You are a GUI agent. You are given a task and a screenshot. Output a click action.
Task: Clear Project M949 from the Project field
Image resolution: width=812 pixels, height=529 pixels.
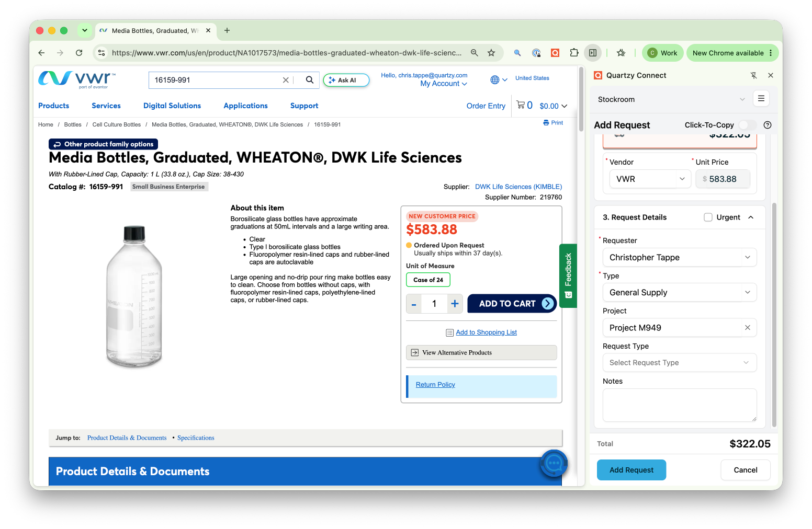tap(748, 328)
